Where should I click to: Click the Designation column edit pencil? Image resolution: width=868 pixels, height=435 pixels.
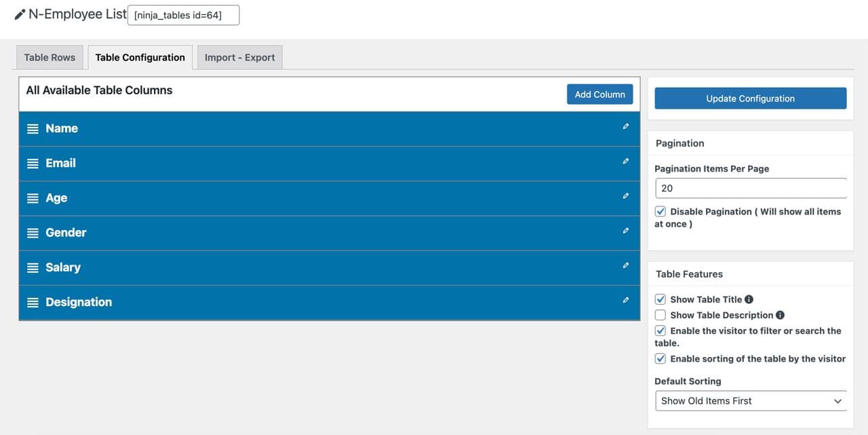[625, 300]
